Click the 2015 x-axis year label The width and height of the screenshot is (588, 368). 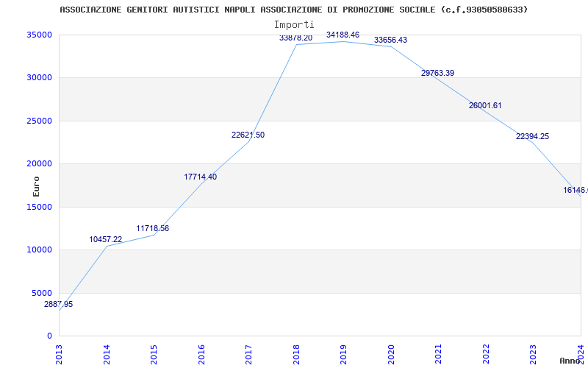[x=154, y=354]
